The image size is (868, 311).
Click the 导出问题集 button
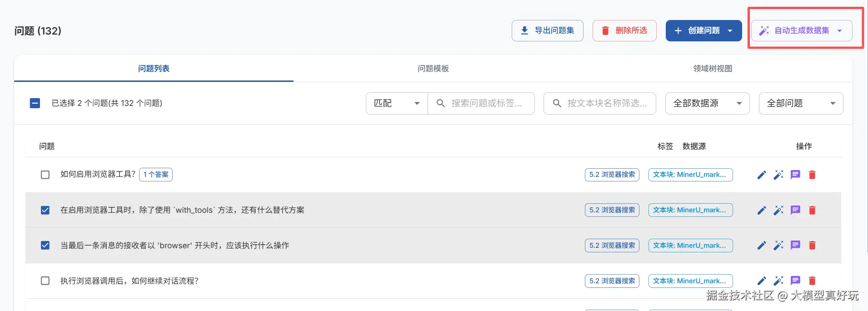547,31
